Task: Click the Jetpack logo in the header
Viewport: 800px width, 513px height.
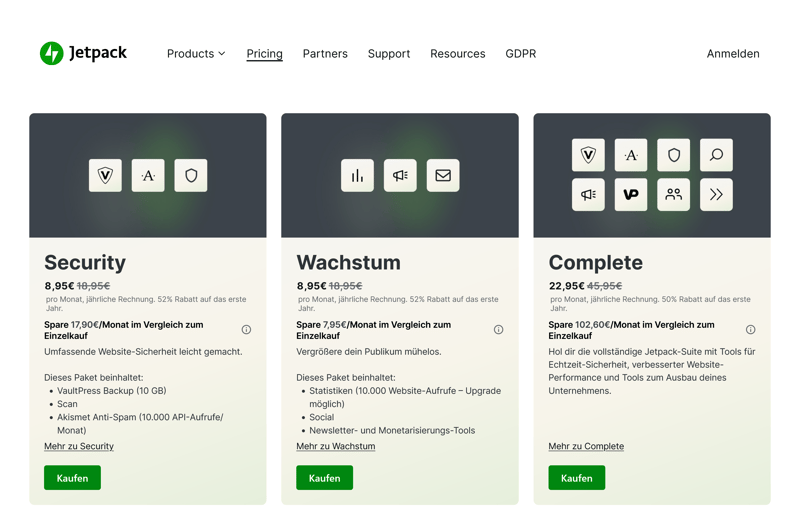Action: 83,53
